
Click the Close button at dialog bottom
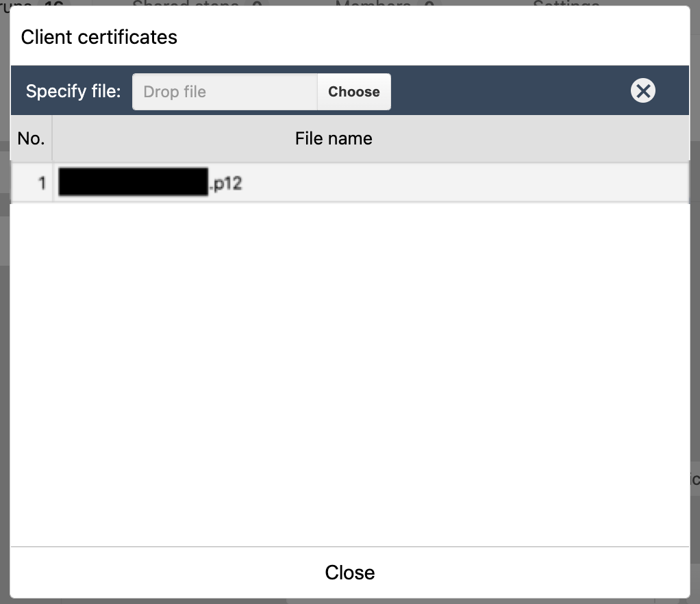(349, 572)
